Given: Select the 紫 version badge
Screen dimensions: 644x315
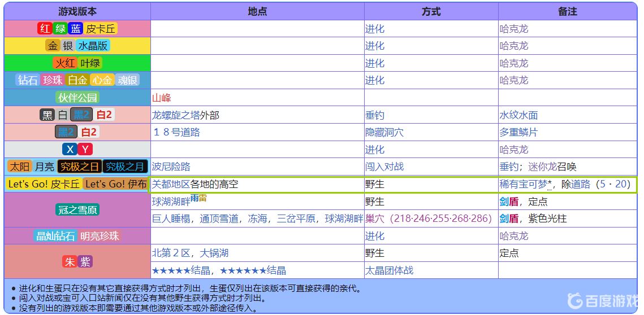Looking at the screenshot, I should pyautogui.click(x=85, y=262).
